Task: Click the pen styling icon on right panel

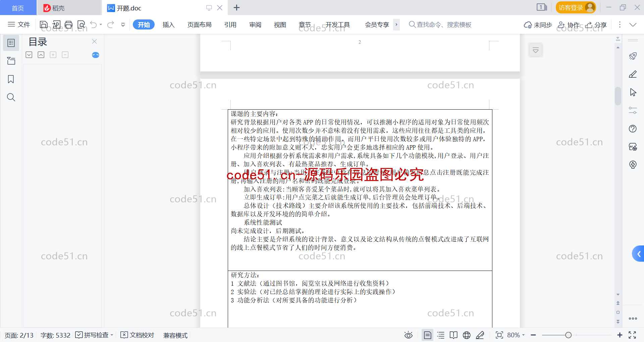Action: (x=633, y=74)
